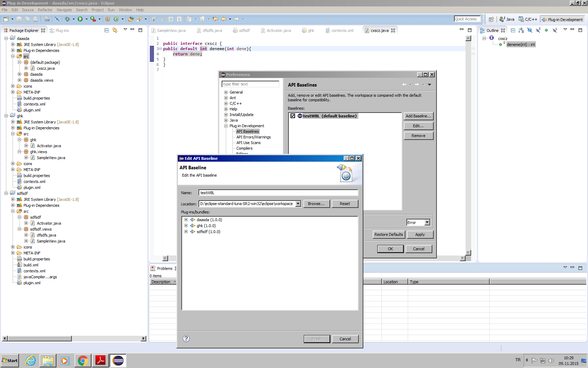Collapse Plug-in Development in Preferences tree

pyautogui.click(x=226, y=126)
